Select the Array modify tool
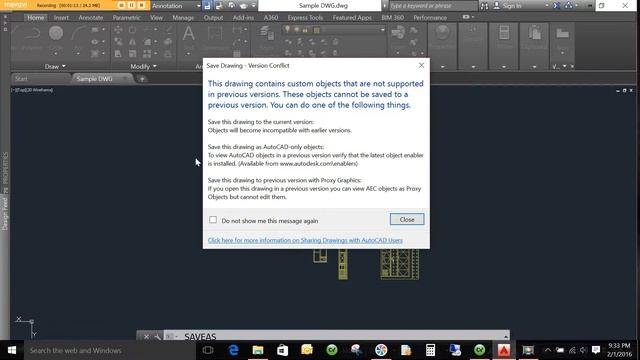Screen dimensions: 640x360 coord(147,53)
